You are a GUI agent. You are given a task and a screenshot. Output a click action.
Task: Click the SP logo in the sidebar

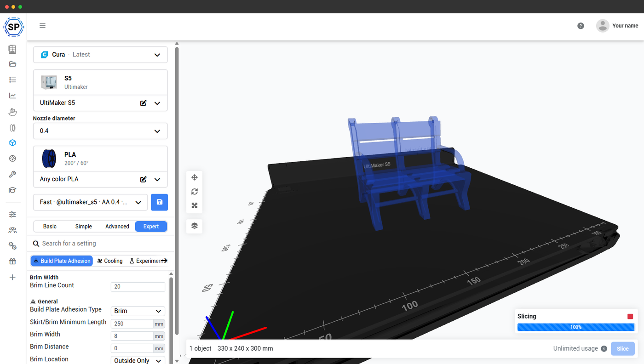[13, 27]
